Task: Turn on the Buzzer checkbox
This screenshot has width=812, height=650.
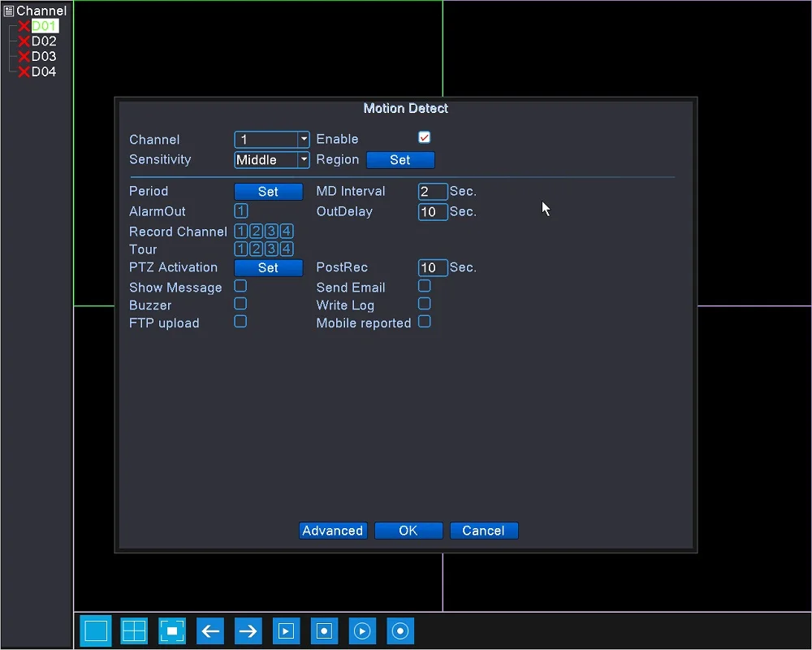Action: pyautogui.click(x=240, y=304)
